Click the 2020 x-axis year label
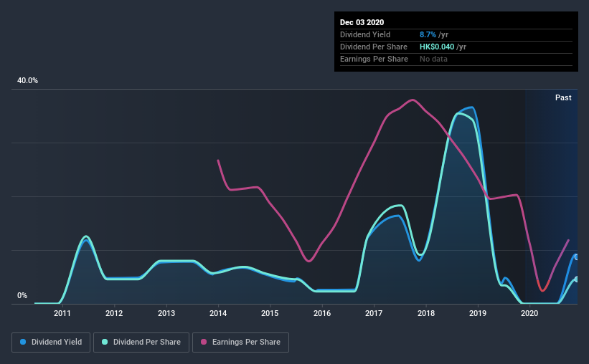Viewport: 589px width, 364px height. click(529, 313)
